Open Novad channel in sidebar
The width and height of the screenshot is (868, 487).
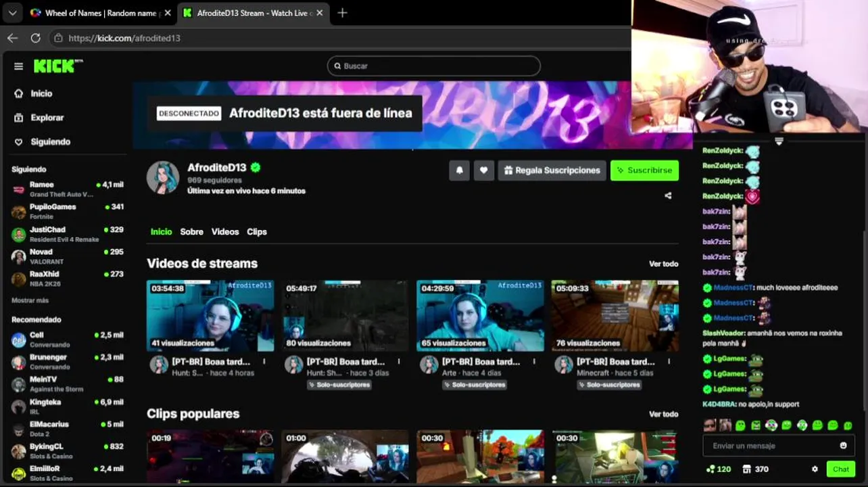pyautogui.click(x=68, y=256)
